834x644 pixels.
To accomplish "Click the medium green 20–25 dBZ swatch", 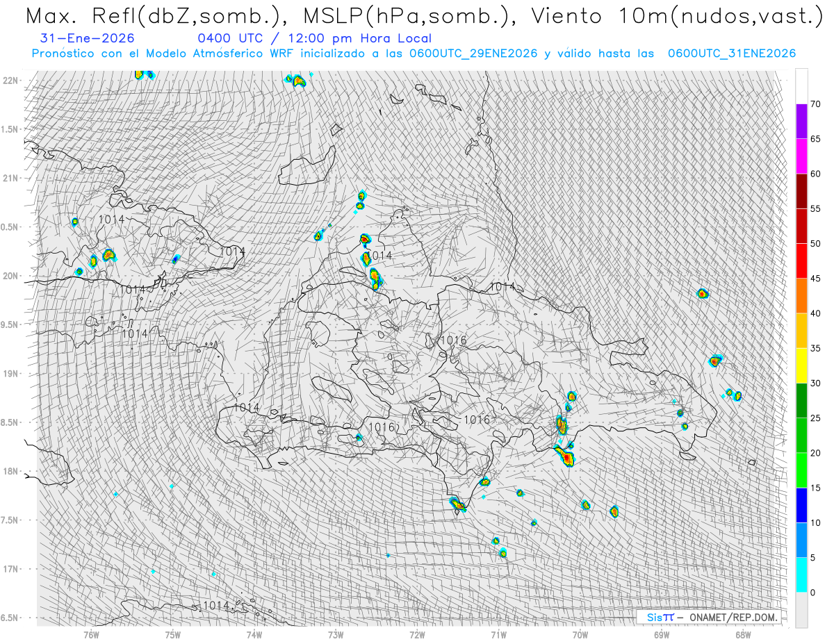I will click(801, 436).
